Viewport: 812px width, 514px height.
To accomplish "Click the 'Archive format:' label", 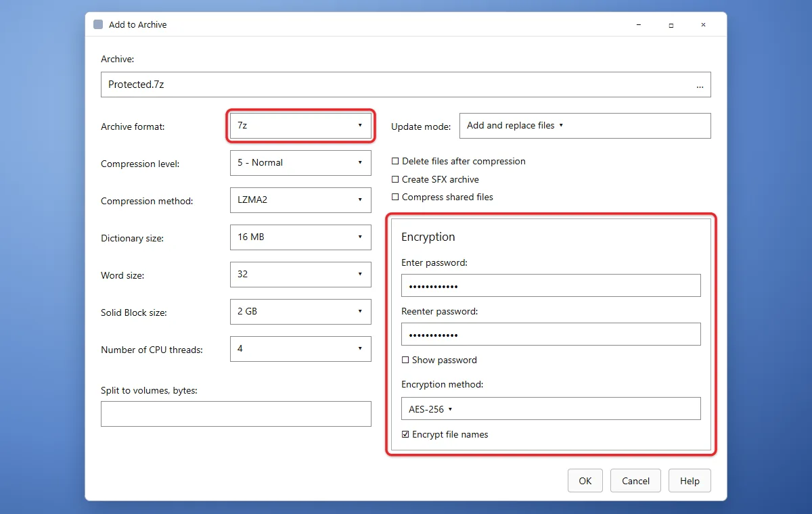I will (x=133, y=126).
